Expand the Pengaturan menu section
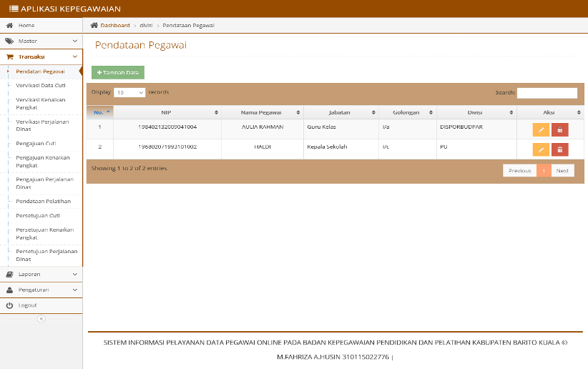The height and width of the screenshot is (369, 588). click(41, 290)
